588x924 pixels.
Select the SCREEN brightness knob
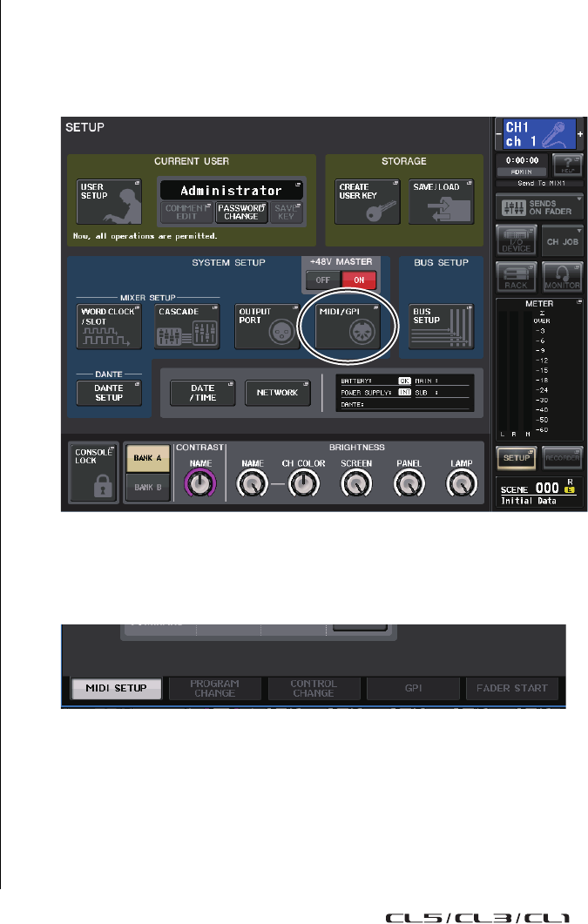point(356,484)
